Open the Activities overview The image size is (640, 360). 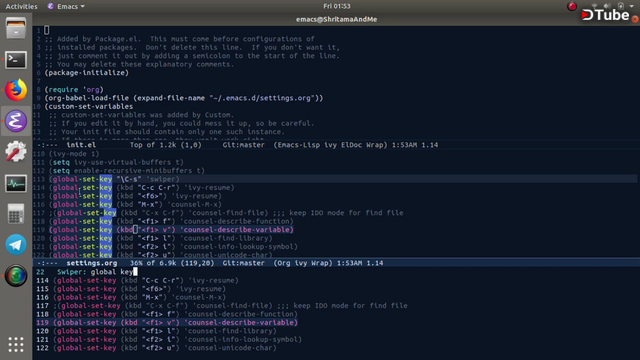(21, 6)
